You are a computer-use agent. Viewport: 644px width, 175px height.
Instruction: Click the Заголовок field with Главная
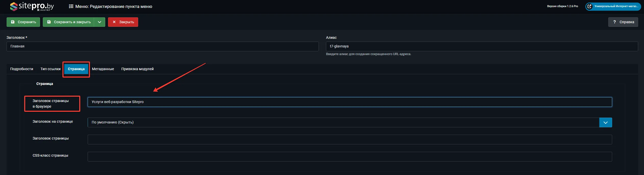click(162, 46)
